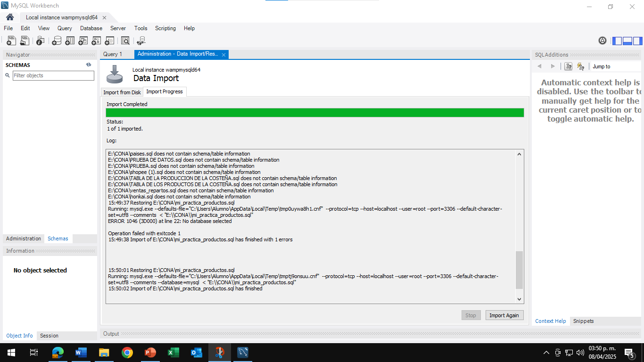
Task: Open the File menu
Action: pos(8,28)
